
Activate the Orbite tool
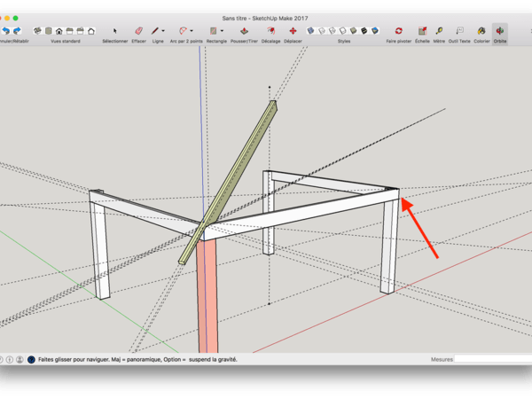[500, 31]
